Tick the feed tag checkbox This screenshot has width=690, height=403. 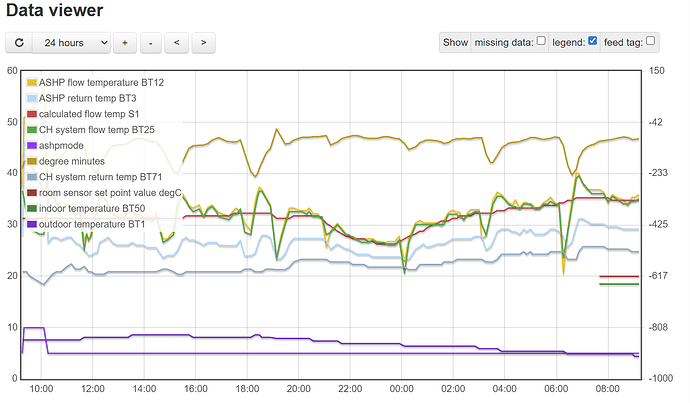(651, 41)
